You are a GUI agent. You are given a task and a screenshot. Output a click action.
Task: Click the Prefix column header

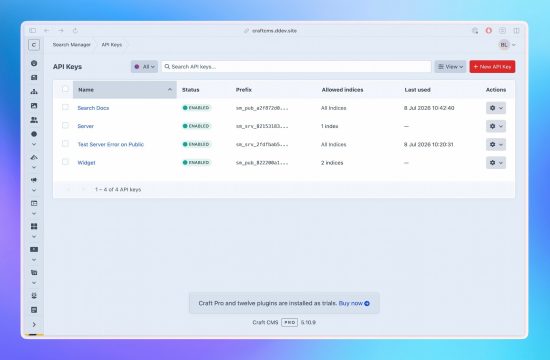(243, 90)
